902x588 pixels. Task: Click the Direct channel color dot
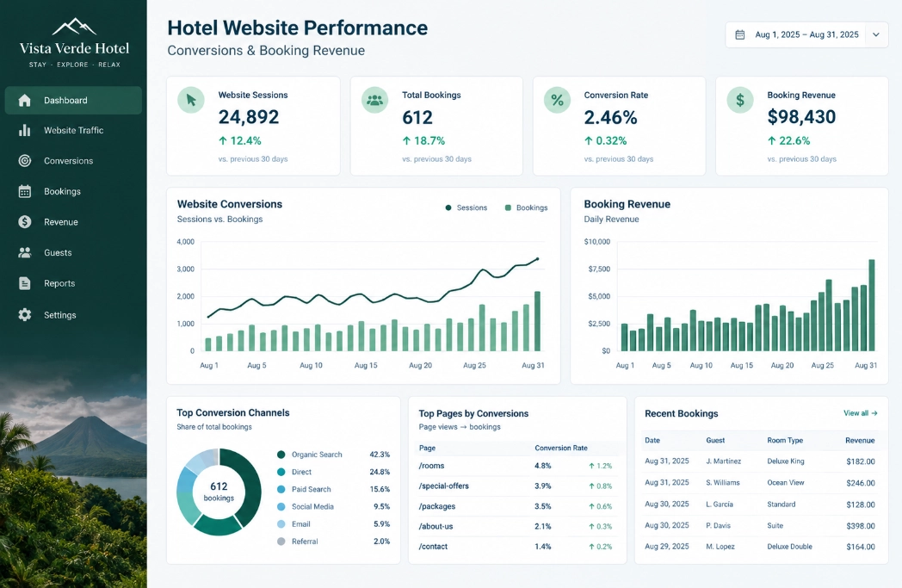tap(281, 472)
